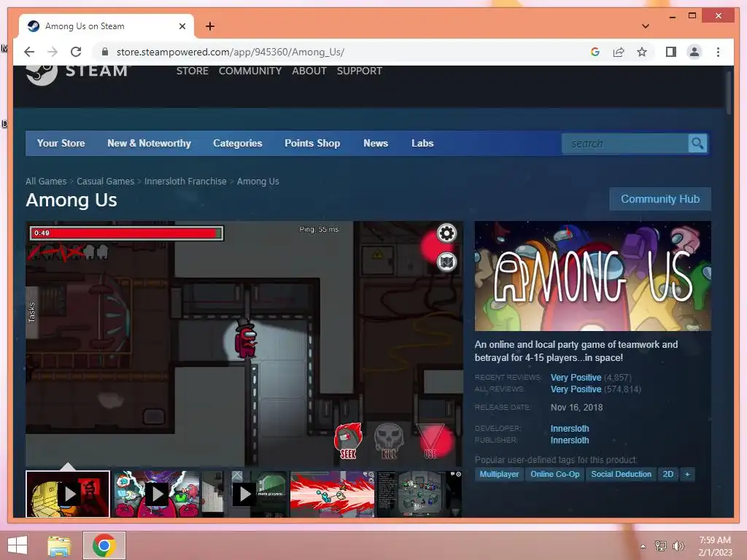This screenshot has height=560, width=747.
Task: Open the Windows Start menu
Action: 18,545
